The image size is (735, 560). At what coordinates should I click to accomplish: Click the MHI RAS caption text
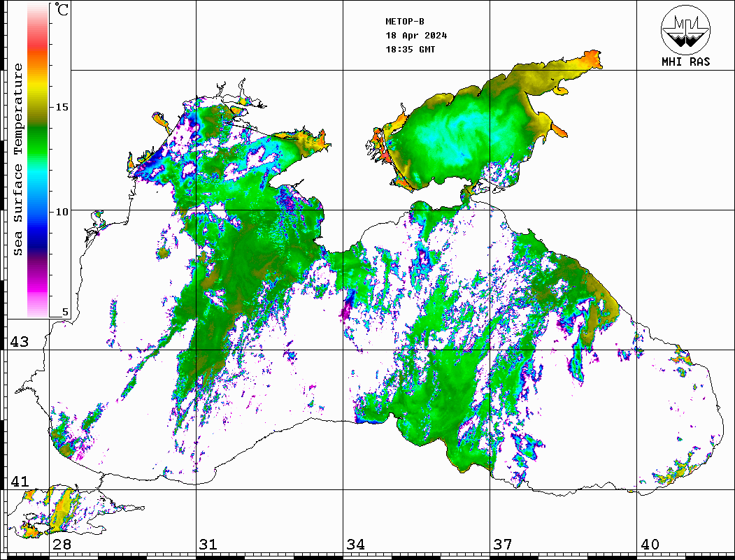pos(686,62)
